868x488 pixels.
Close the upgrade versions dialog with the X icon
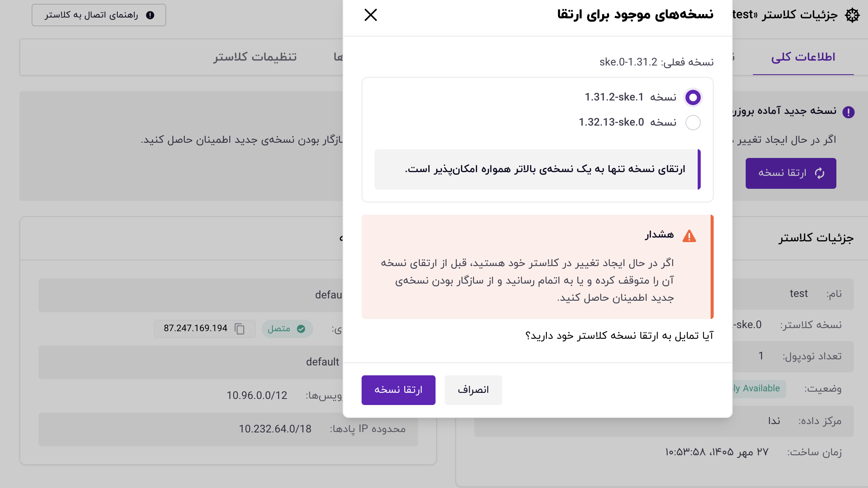coord(370,15)
